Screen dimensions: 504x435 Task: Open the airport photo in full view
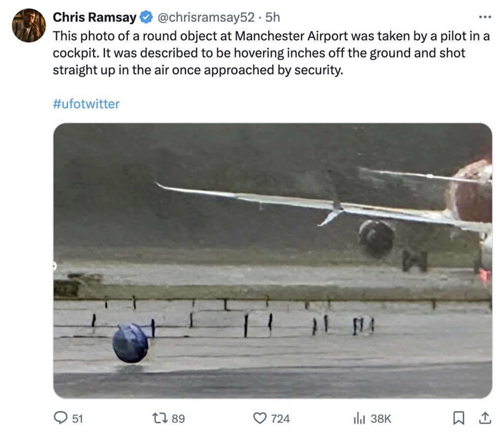(273, 260)
